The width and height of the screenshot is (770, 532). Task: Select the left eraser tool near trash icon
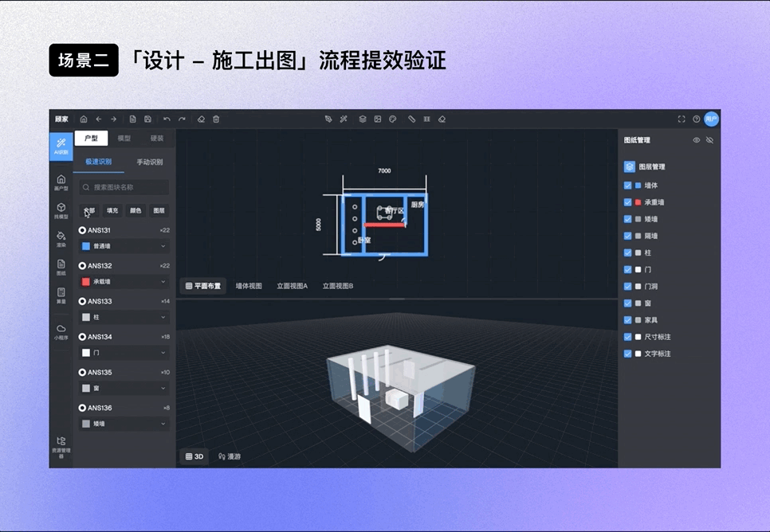(x=201, y=119)
